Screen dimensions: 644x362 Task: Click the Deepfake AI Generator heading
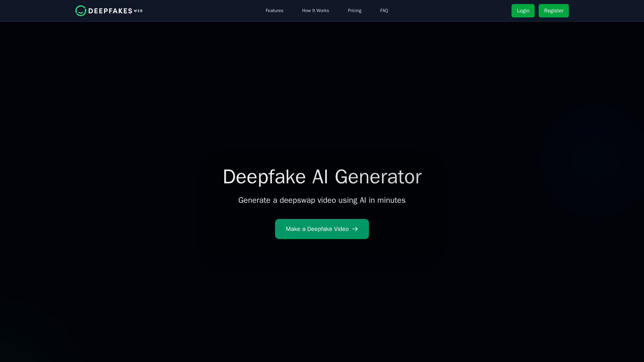(x=322, y=177)
